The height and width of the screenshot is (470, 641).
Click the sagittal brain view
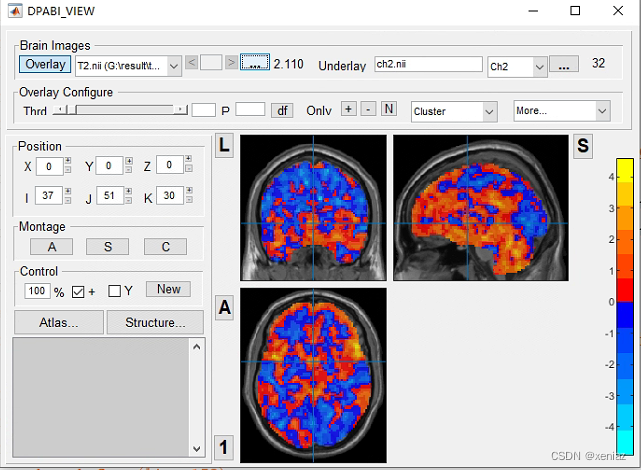coord(481,208)
